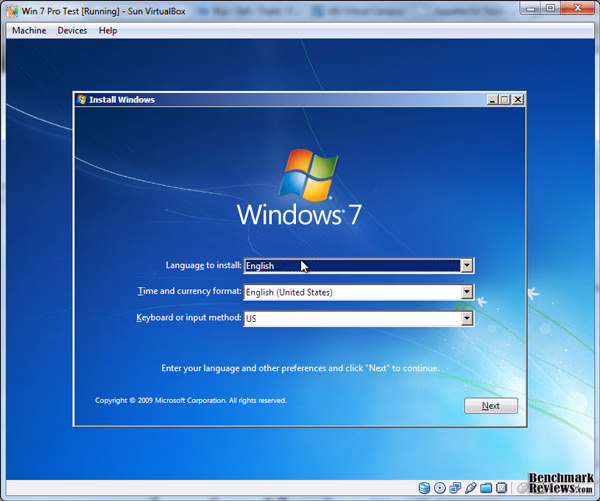Click the optical CD/DVD drive status icon

[440, 488]
